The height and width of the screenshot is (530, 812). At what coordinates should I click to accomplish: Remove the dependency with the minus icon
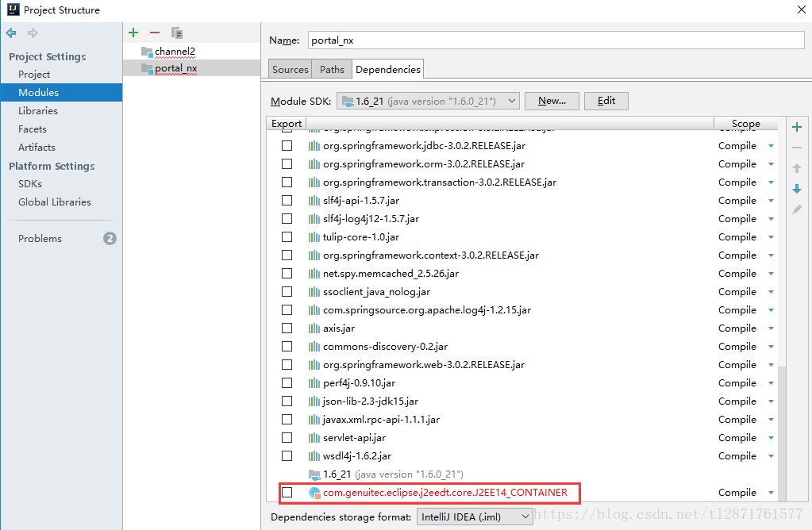(x=797, y=148)
